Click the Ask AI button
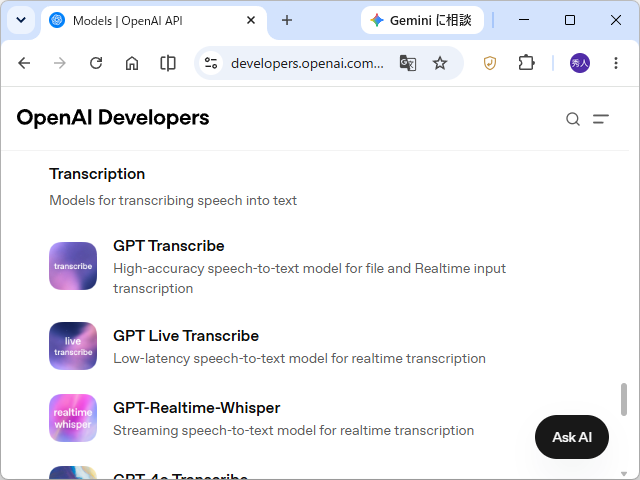The height and width of the screenshot is (480, 640). pos(572,437)
